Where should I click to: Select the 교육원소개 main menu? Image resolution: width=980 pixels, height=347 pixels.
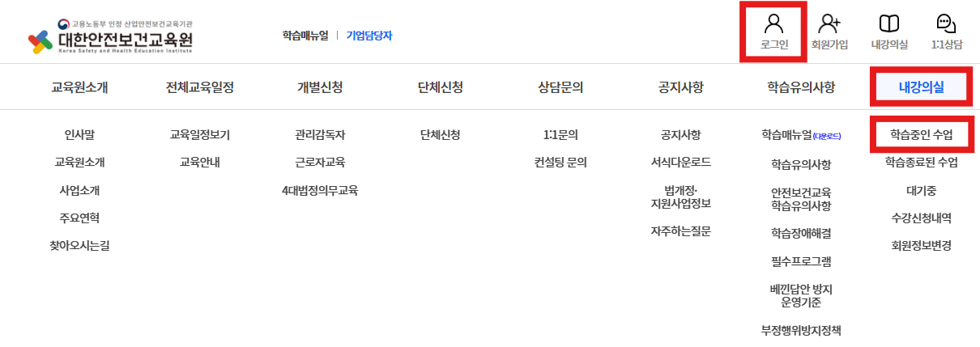pos(79,87)
